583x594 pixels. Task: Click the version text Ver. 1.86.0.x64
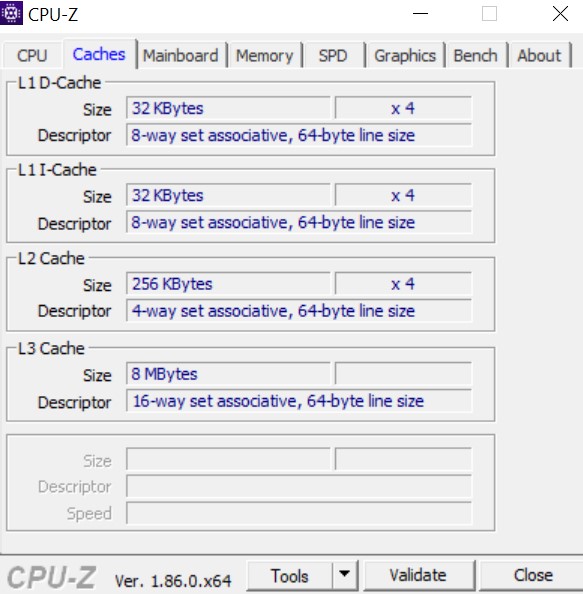(x=173, y=580)
